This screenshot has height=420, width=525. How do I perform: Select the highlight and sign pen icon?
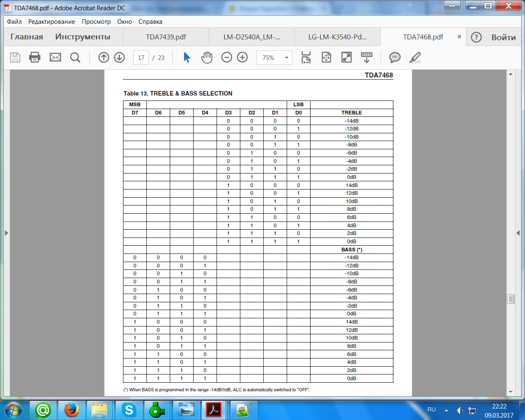click(x=415, y=57)
